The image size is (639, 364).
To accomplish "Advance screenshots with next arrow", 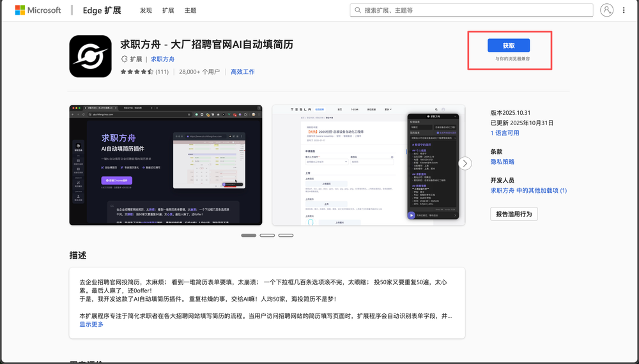I will click(465, 163).
